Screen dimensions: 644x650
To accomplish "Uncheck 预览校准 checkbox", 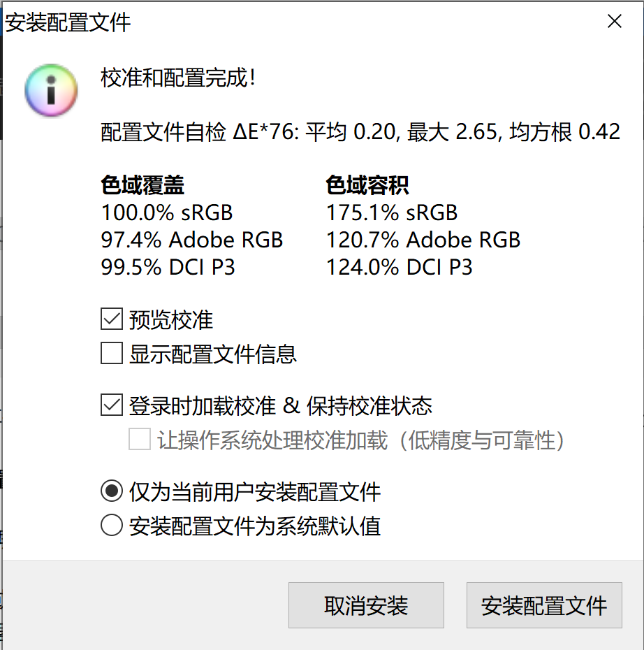I will pyautogui.click(x=111, y=319).
